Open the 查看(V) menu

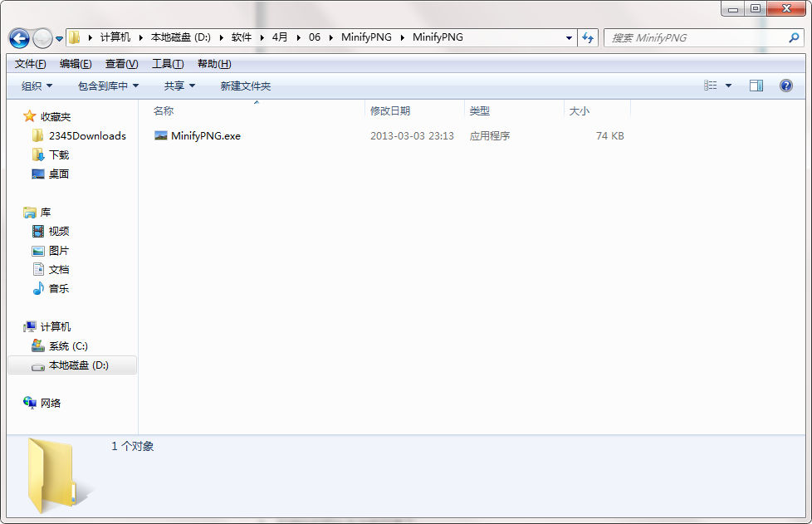pos(122,64)
